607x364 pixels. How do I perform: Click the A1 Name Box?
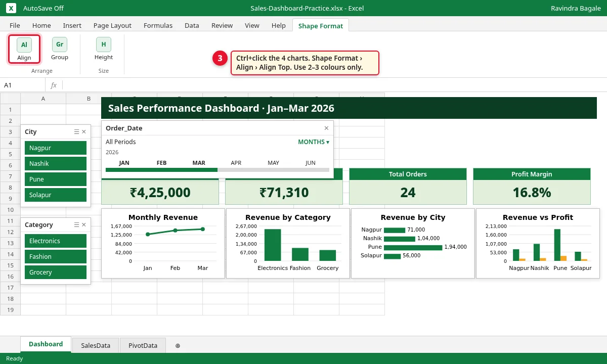(23, 85)
